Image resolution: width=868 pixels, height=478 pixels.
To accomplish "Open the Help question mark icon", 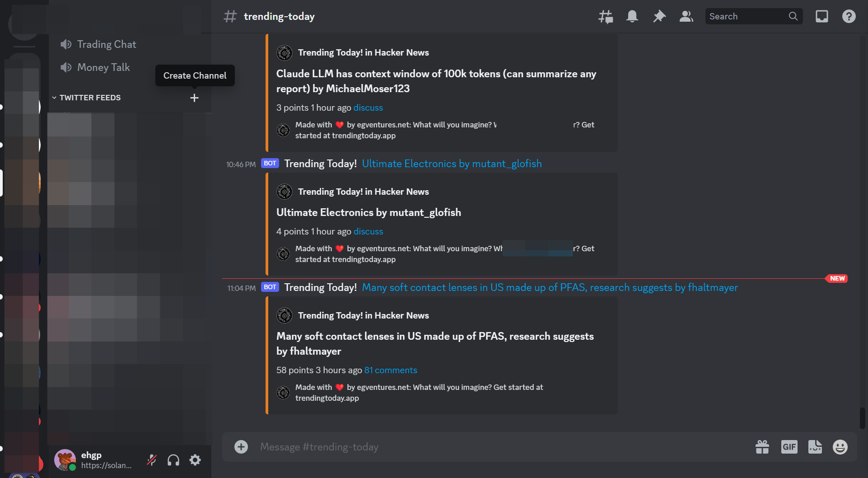I will pos(849,17).
